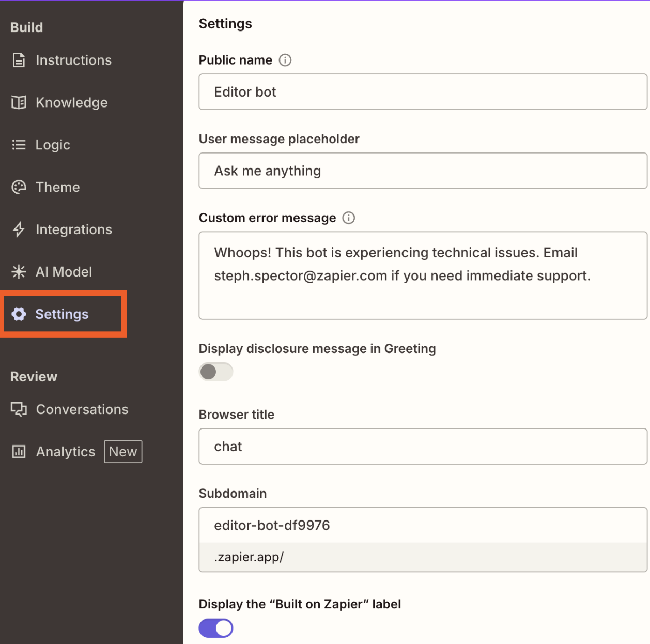Navigate to the Analytics section

click(65, 451)
